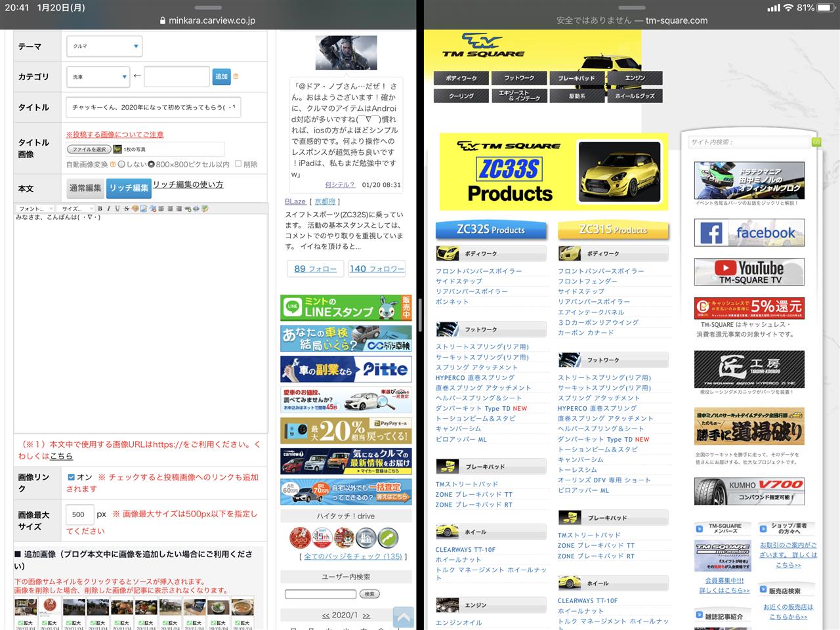840x630 pixels.
Task: Click the KUMHO V700 tire banner
Action: click(x=749, y=491)
